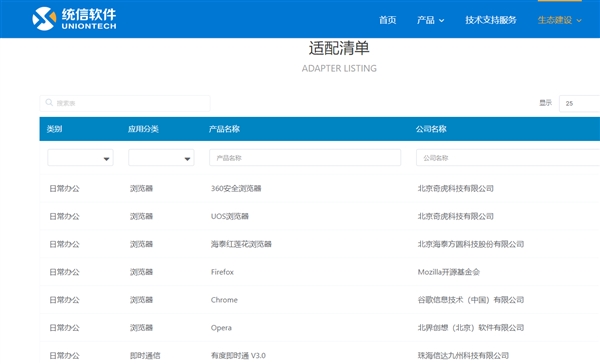This screenshot has width=600, height=364.
Task: Select the Opera product row
Action: tap(320, 328)
